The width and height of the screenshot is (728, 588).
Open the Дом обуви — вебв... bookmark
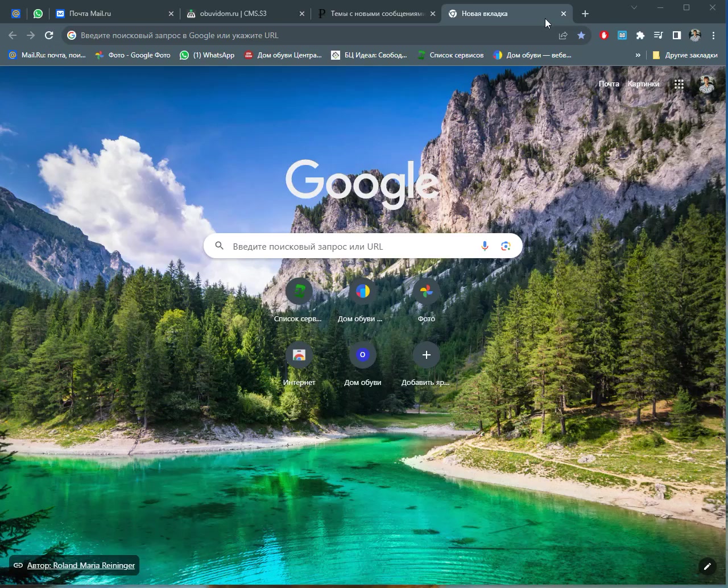point(532,55)
